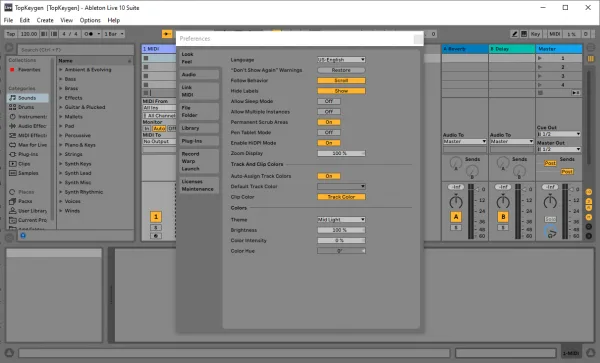600x363 pixels.
Task: Launch Master scene 1
Action: [x=540, y=58]
